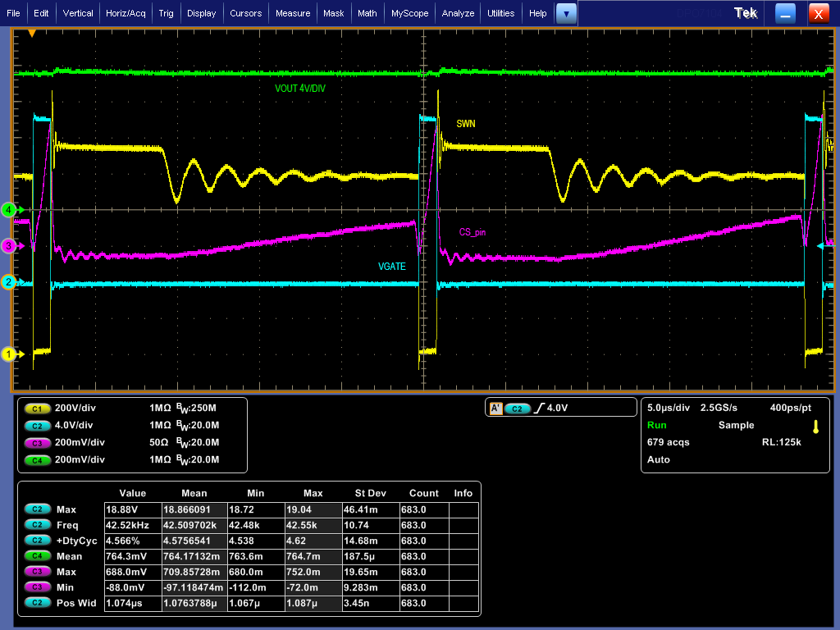Click the yellow C1 channel badge

pos(37,408)
